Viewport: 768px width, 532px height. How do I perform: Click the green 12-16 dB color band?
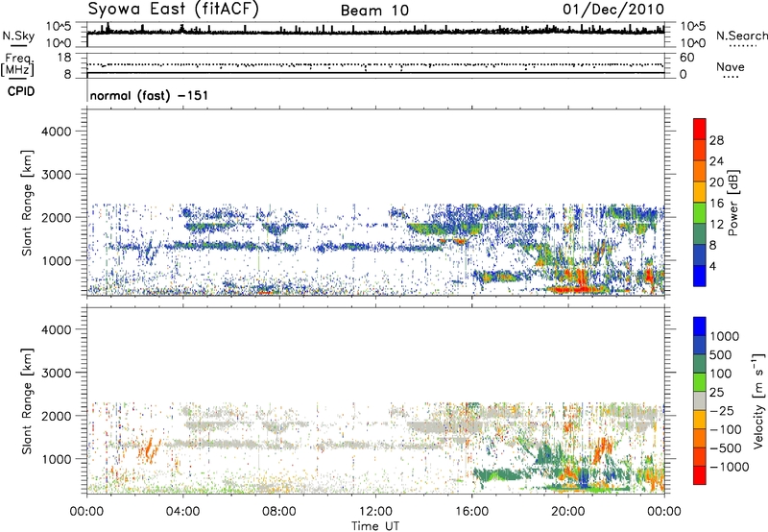coord(700,212)
